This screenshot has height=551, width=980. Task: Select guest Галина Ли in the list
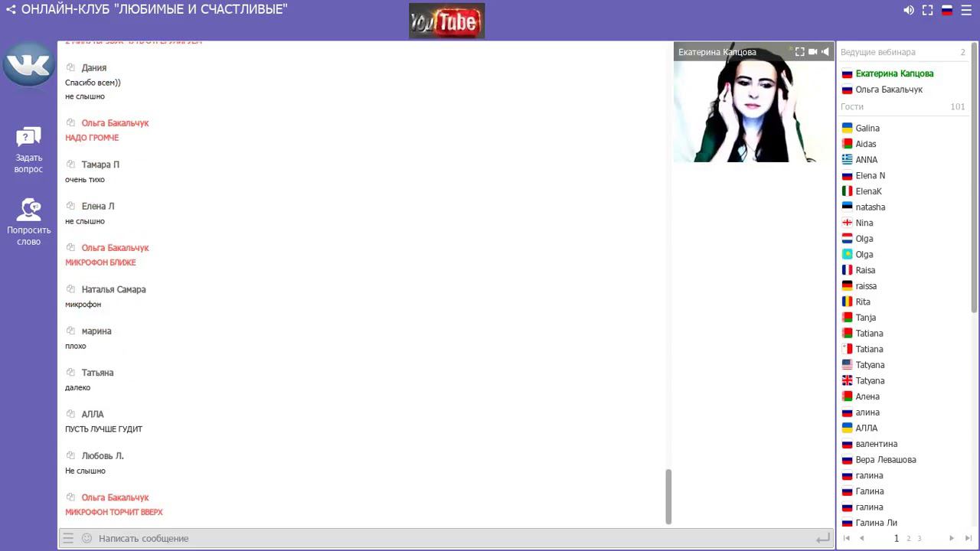877,523
